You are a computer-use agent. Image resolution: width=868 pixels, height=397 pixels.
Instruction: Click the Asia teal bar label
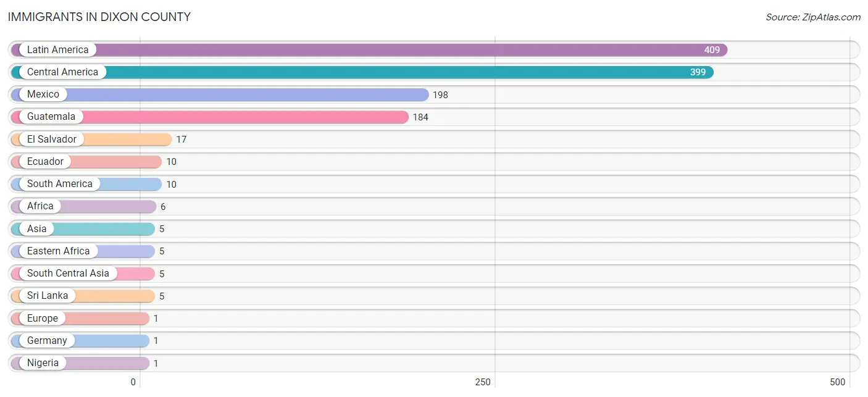(x=36, y=228)
